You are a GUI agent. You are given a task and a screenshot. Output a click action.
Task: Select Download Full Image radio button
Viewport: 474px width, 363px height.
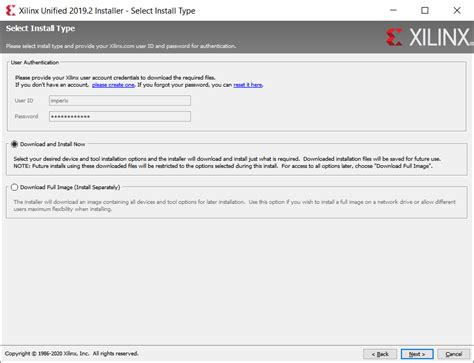click(14, 187)
